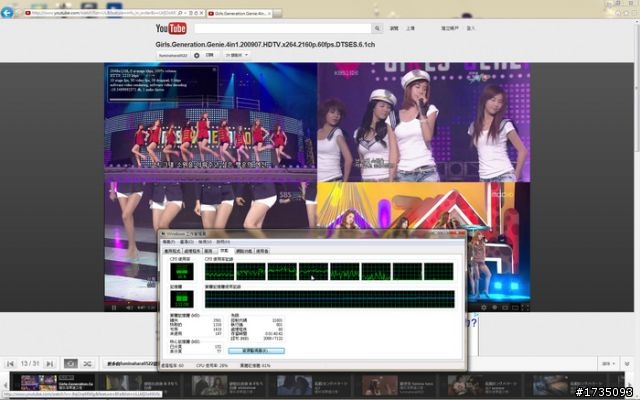Click the first CPU core history graph
The image size is (640, 400).
coord(220,271)
